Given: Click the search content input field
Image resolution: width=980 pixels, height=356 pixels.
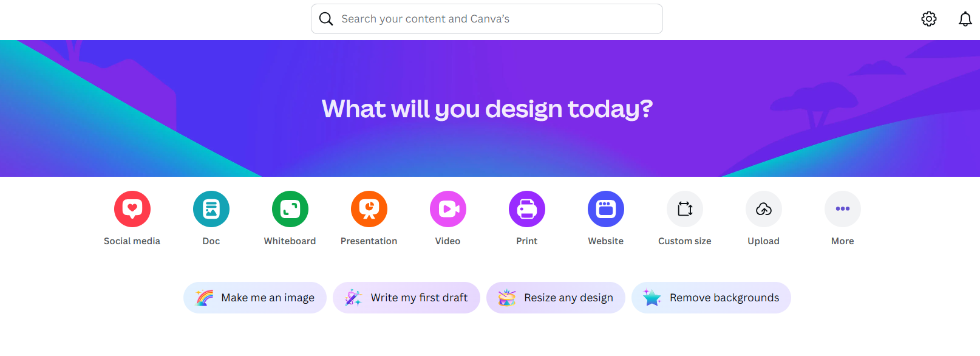Looking at the screenshot, I should (487, 19).
